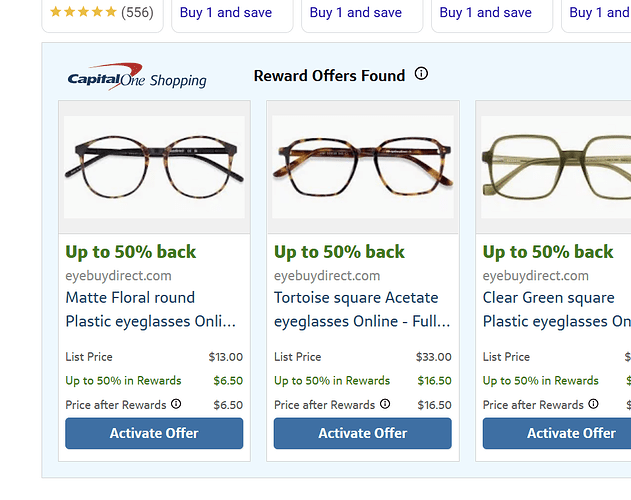Click Up to 50% back on Tortoise card
The width and height of the screenshot is (631, 500).
(x=339, y=252)
